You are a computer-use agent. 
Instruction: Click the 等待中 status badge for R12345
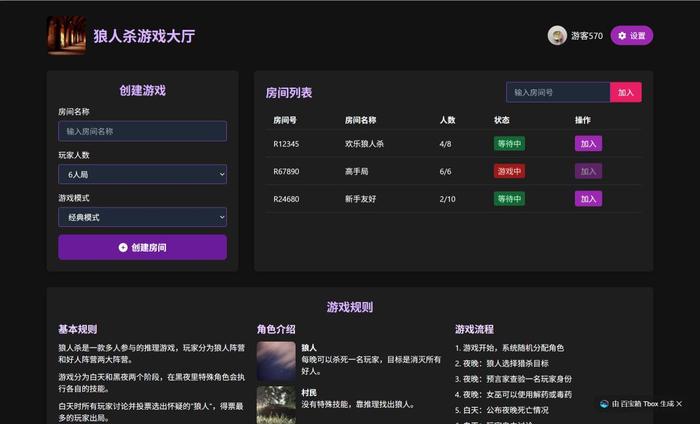509,143
